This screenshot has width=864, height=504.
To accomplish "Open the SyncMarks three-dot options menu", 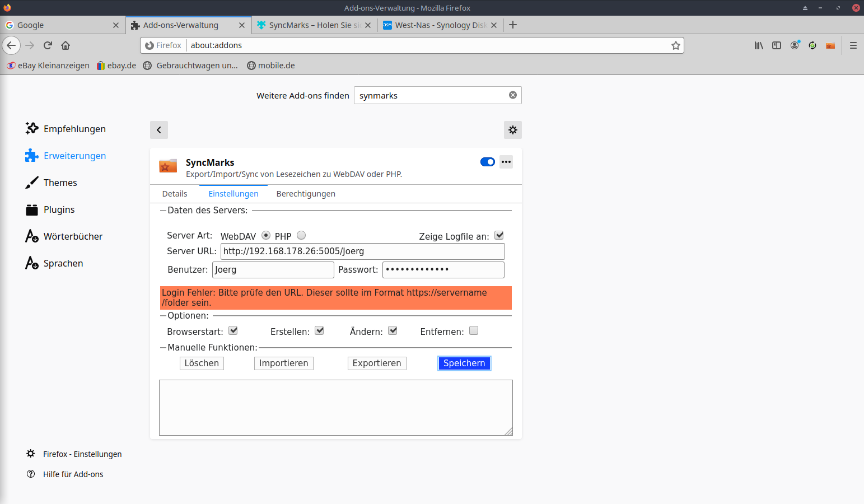I will tap(506, 162).
